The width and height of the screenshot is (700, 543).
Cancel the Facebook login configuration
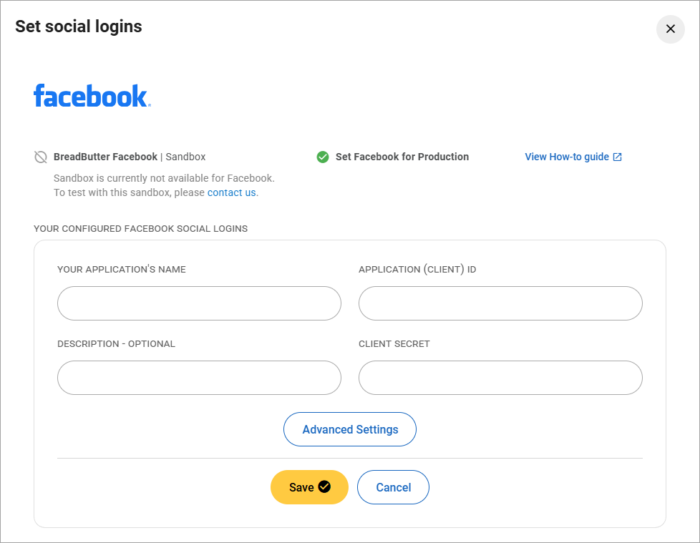(393, 487)
